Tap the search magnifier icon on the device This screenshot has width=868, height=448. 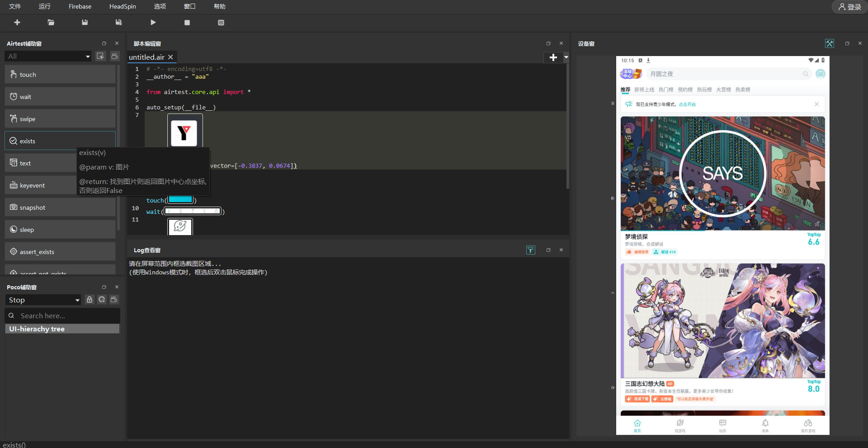(806, 74)
